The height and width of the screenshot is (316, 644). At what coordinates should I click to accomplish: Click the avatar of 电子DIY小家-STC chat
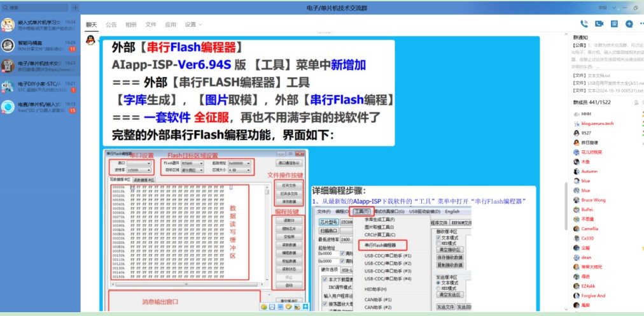click(x=8, y=86)
